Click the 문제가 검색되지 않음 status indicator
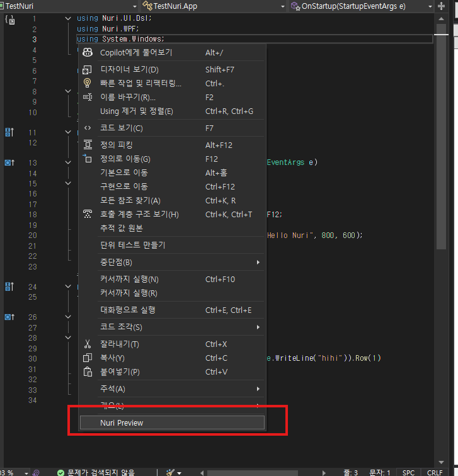 pos(101,472)
